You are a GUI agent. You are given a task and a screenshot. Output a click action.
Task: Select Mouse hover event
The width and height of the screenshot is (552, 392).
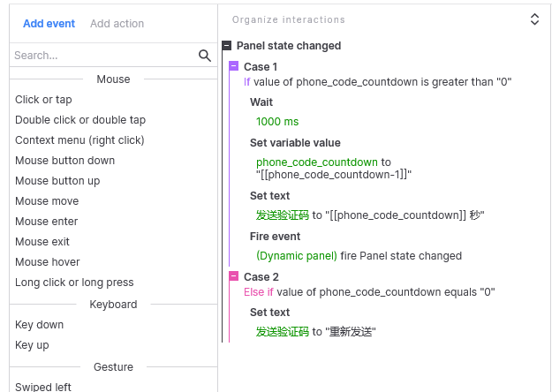48,262
